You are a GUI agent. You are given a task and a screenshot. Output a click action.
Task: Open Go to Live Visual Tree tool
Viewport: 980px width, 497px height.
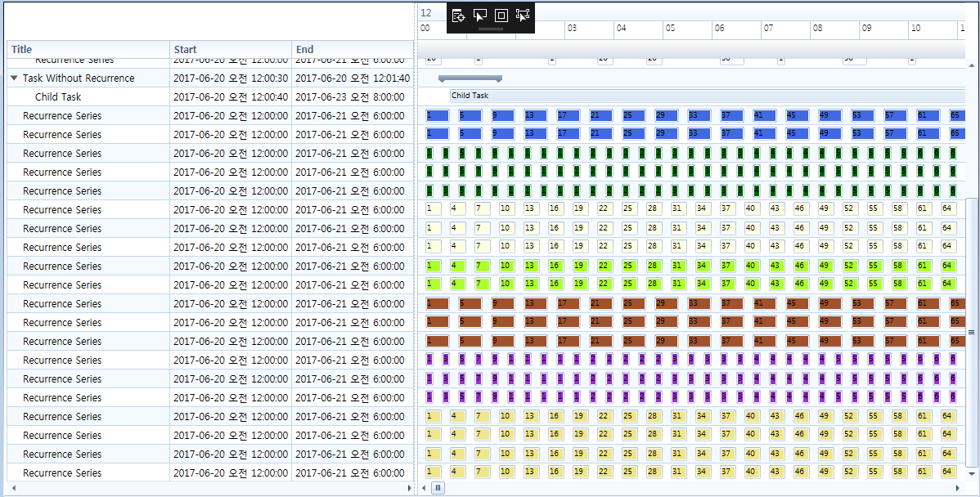pos(458,16)
